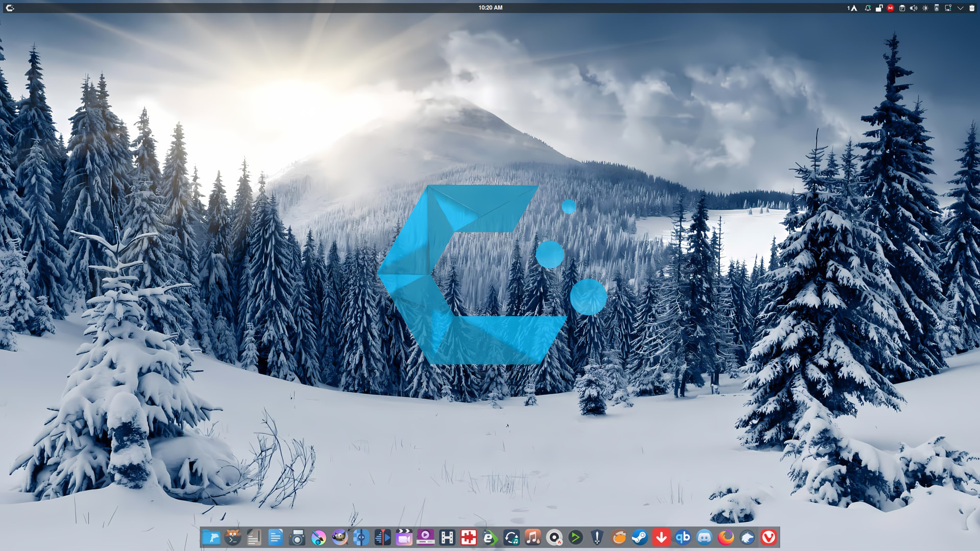The width and height of the screenshot is (980, 551).
Task: Open network connections tray menu
Action: coord(948,8)
